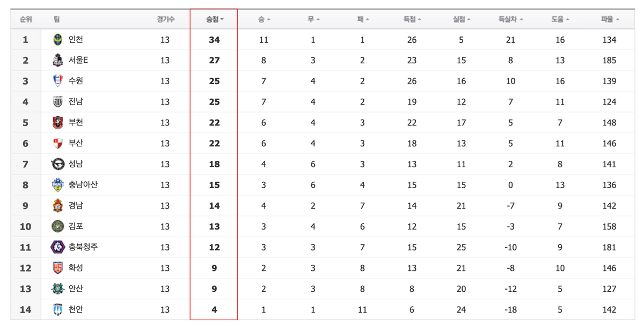Sort by 도움 assists header
This screenshot has height=326, width=644.
pos(560,19)
